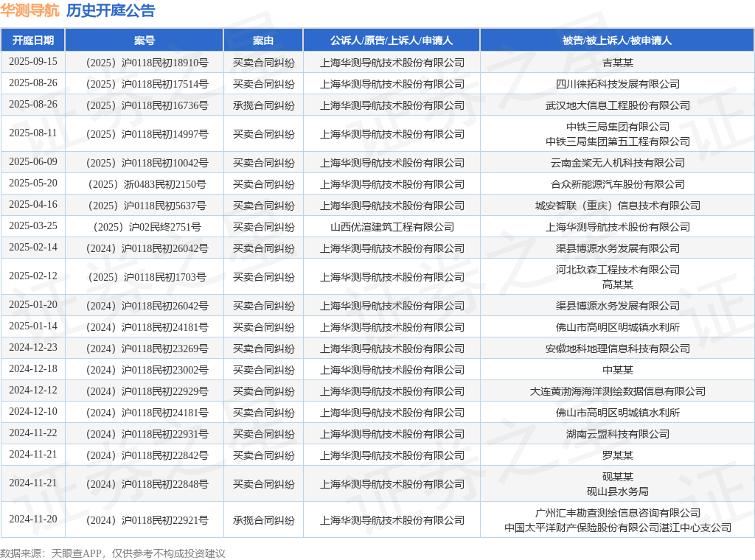Select date 2025-08-11
This screenshot has height=560, width=755.
point(32,133)
